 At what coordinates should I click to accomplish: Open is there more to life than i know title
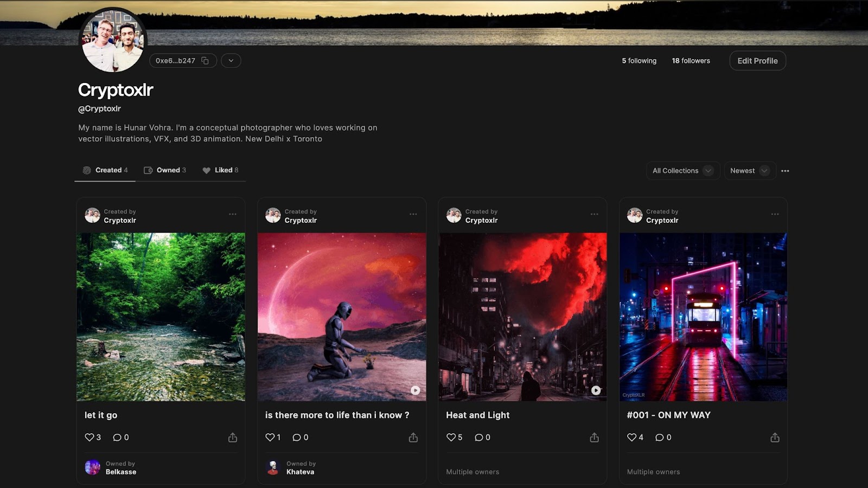pyautogui.click(x=337, y=415)
